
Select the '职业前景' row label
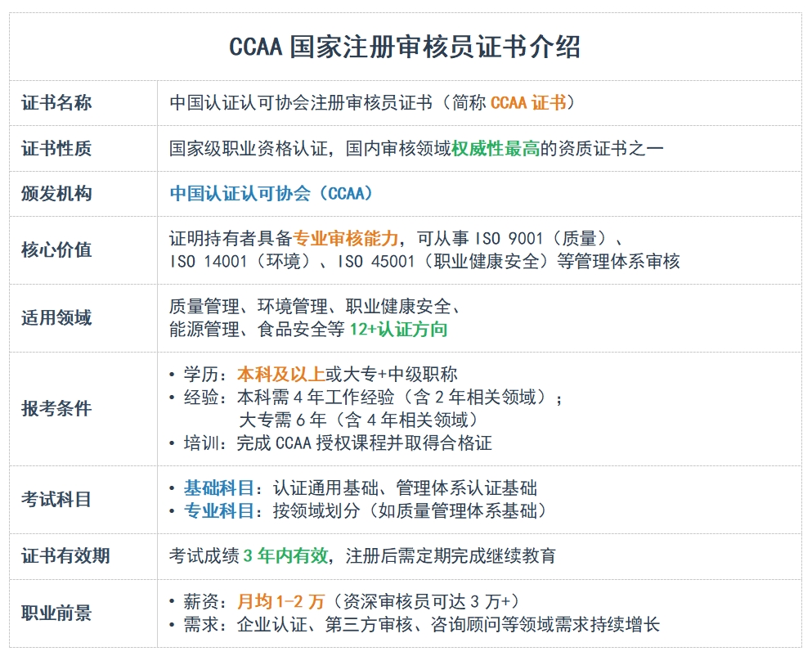click(56, 613)
